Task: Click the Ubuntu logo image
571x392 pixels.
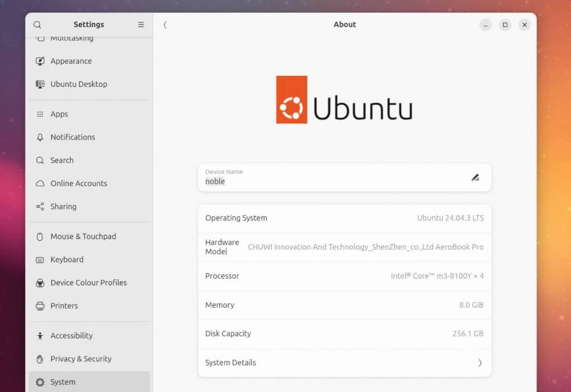Action: tap(344, 99)
